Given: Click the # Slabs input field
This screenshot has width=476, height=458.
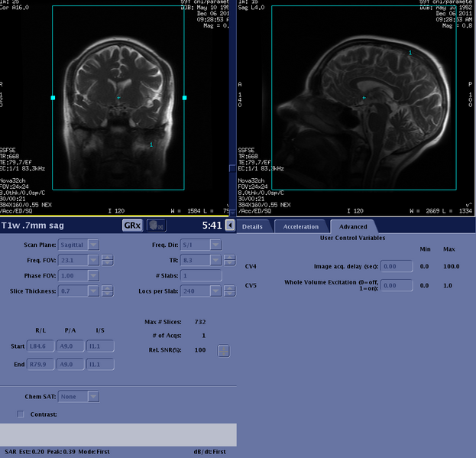Looking at the screenshot, I should point(201,276).
